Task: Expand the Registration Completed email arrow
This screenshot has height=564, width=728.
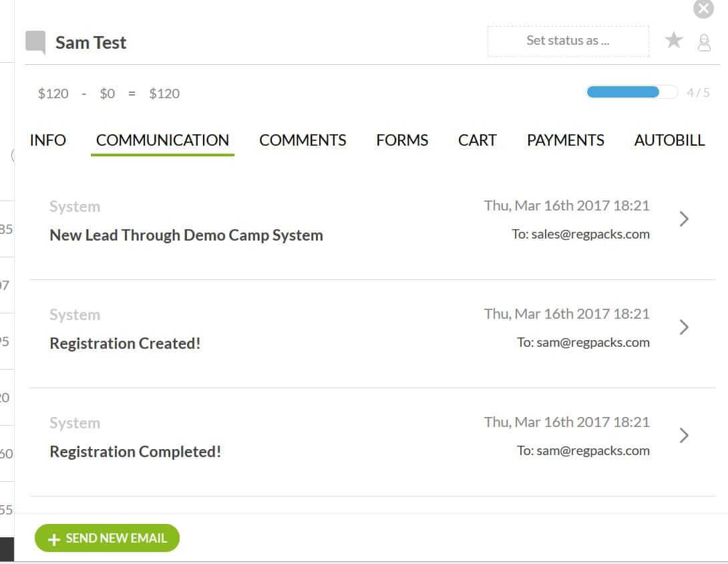Action: coord(683,436)
